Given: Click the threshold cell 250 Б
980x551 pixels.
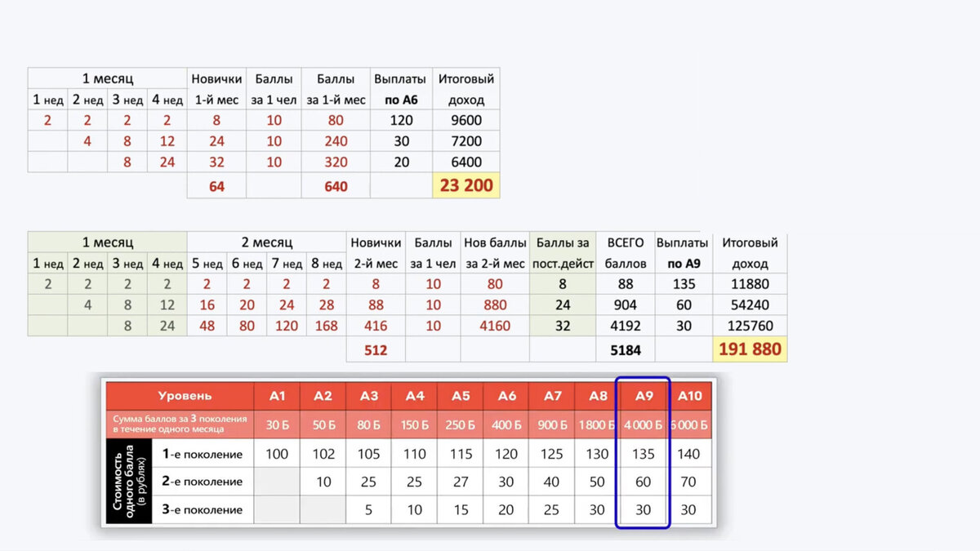Looking at the screenshot, I should click(461, 424).
